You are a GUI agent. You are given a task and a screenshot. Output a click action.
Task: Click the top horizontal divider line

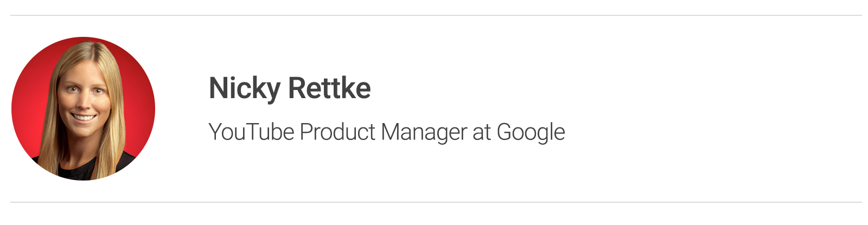coord(436,15)
